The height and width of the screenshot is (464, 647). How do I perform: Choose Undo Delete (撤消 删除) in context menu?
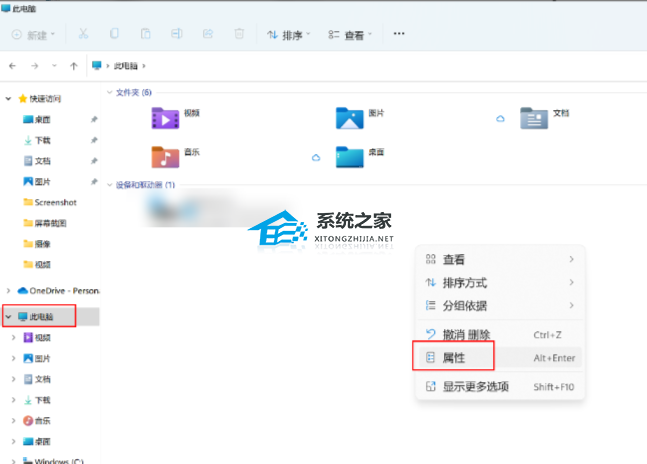[500, 334]
